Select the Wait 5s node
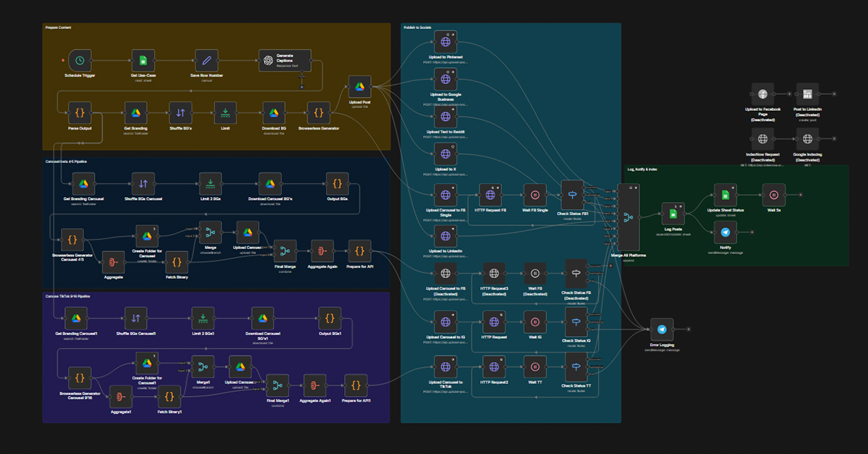 pos(773,195)
